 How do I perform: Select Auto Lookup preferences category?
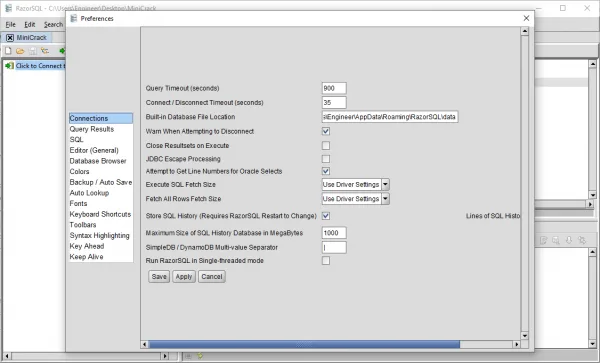tap(101, 193)
